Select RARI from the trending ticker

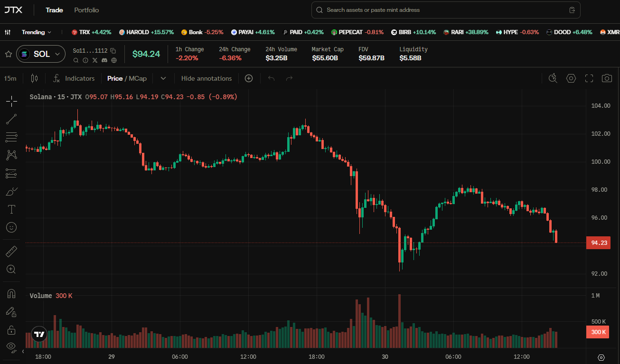click(466, 32)
